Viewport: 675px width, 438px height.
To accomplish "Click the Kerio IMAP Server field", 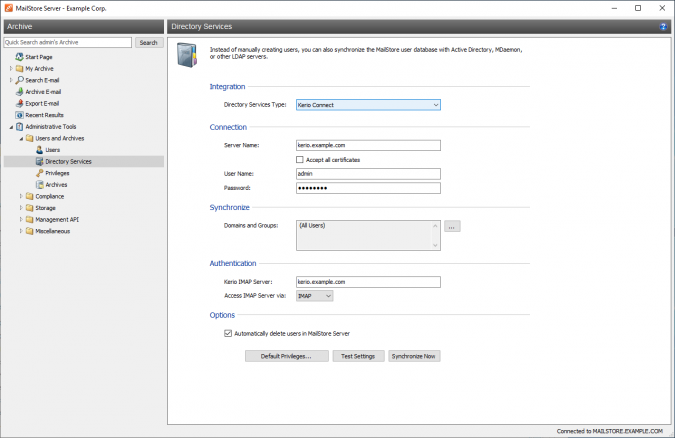I will 368,282.
